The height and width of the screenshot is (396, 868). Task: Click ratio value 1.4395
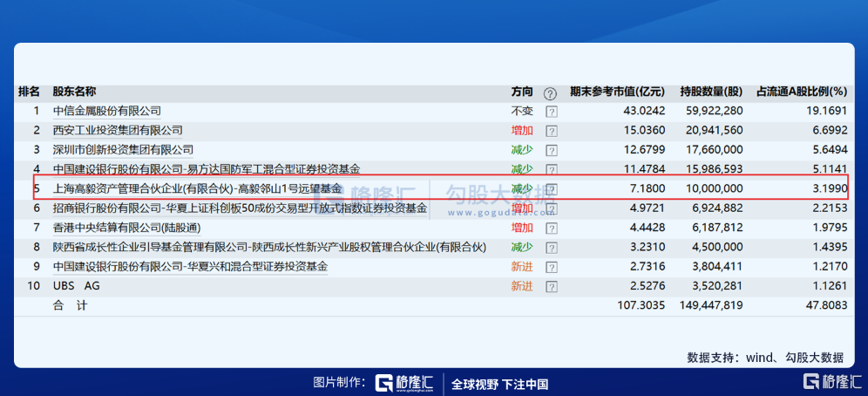coord(830,248)
